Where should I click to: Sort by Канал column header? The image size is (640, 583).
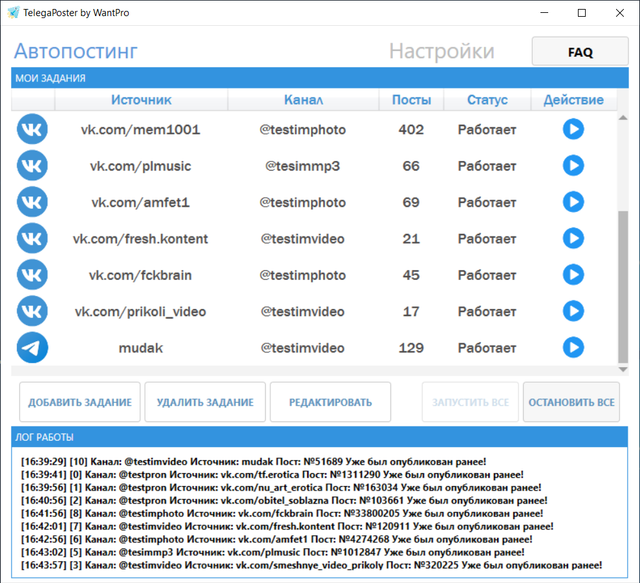point(303,100)
